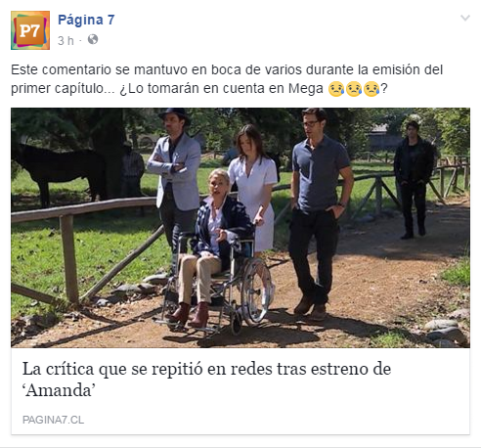481x448 pixels.
Task: Click the middle crying emoji
Action: click(x=354, y=89)
